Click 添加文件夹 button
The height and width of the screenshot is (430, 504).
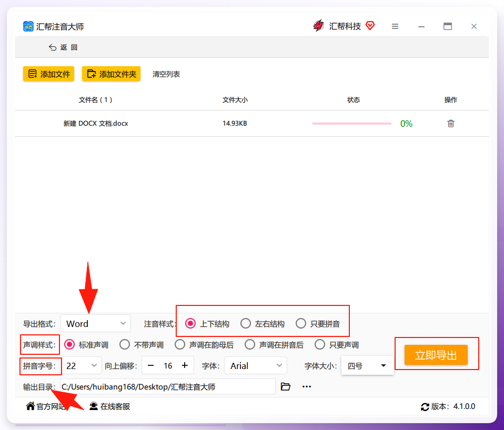(x=111, y=74)
